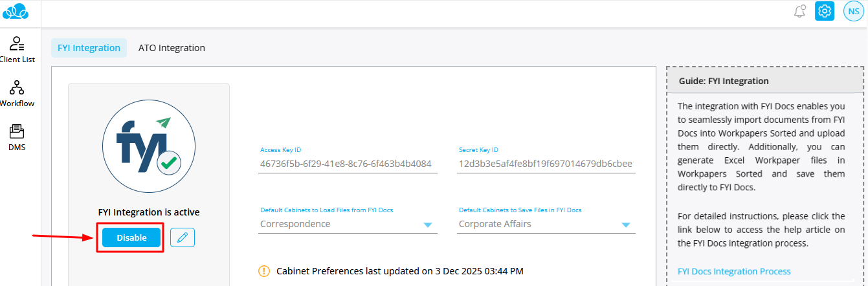Switch to the ATO Integration tab

172,48
